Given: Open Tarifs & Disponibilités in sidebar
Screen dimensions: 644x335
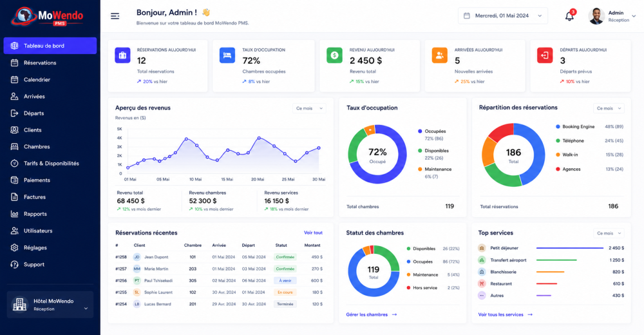Looking at the screenshot, I should pyautogui.click(x=50, y=163).
